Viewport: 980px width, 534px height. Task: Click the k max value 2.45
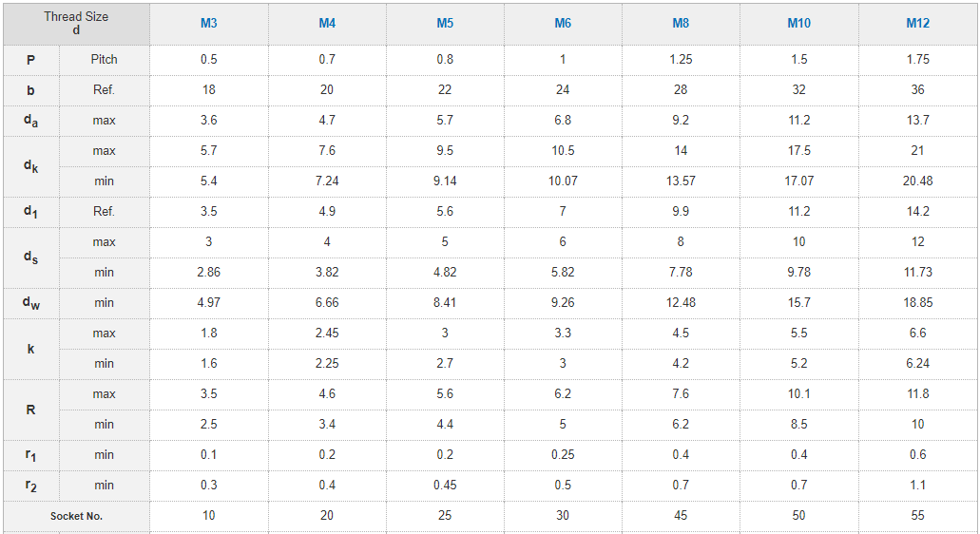coord(327,334)
